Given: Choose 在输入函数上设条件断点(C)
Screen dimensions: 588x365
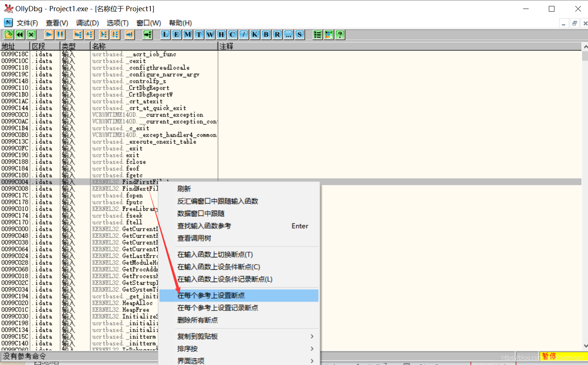Looking at the screenshot, I should pos(239,267).
